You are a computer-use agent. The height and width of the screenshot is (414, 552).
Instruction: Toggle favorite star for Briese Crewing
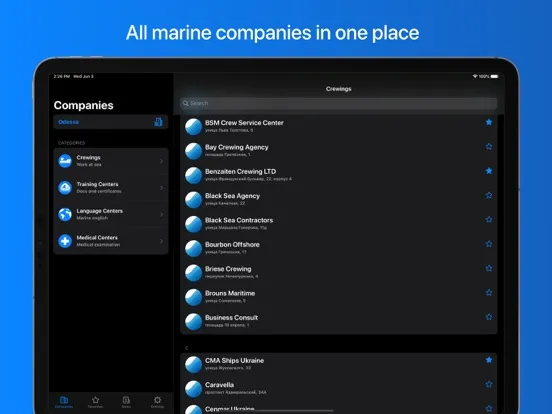pos(489,268)
